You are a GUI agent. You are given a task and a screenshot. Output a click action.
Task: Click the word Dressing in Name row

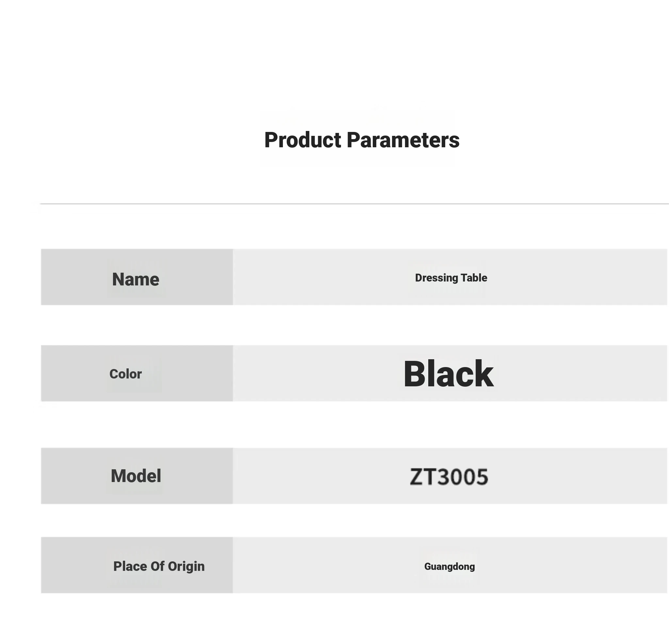[436, 278]
